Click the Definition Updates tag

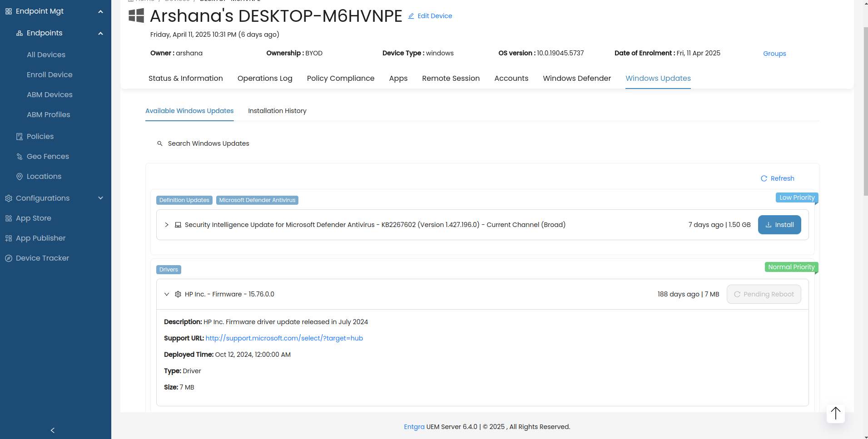tap(184, 200)
